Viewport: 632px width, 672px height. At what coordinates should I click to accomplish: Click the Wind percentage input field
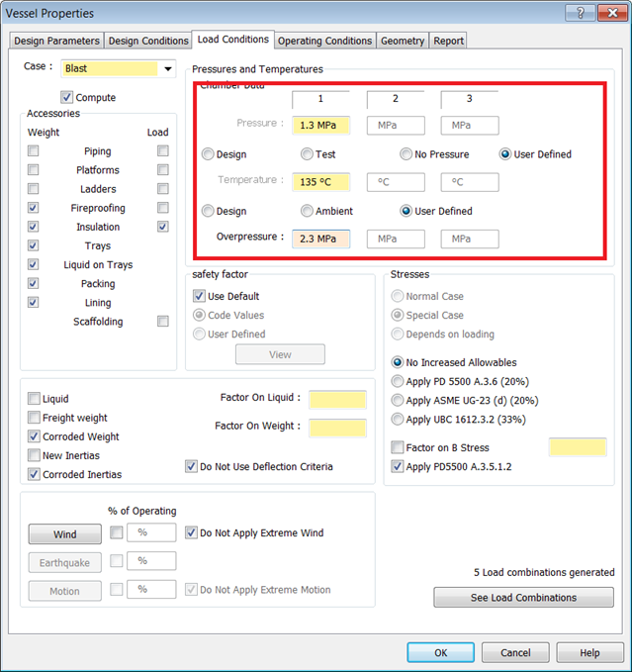(x=151, y=532)
